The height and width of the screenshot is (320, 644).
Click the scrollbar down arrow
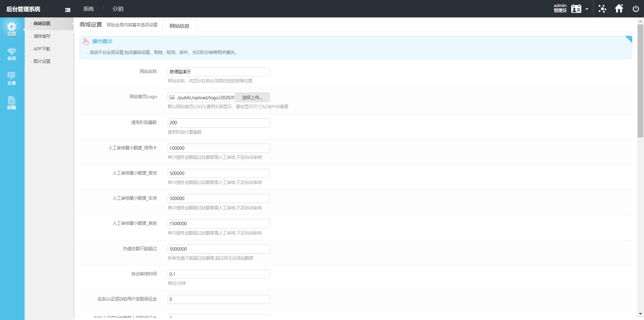coord(640,314)
